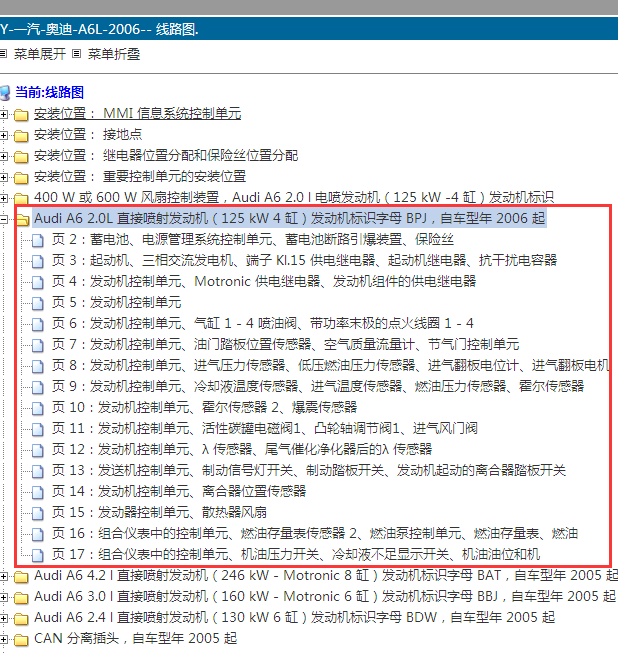
Task: Click the page icon for 页 2
Action: tap(38, 240)
